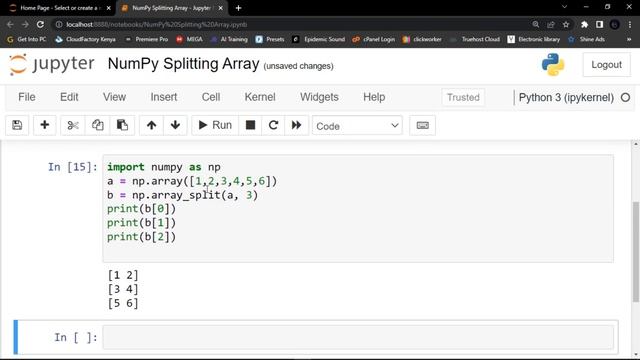Open the Help menu
Viewport: 640px width, 360px height.
point(374,97)
